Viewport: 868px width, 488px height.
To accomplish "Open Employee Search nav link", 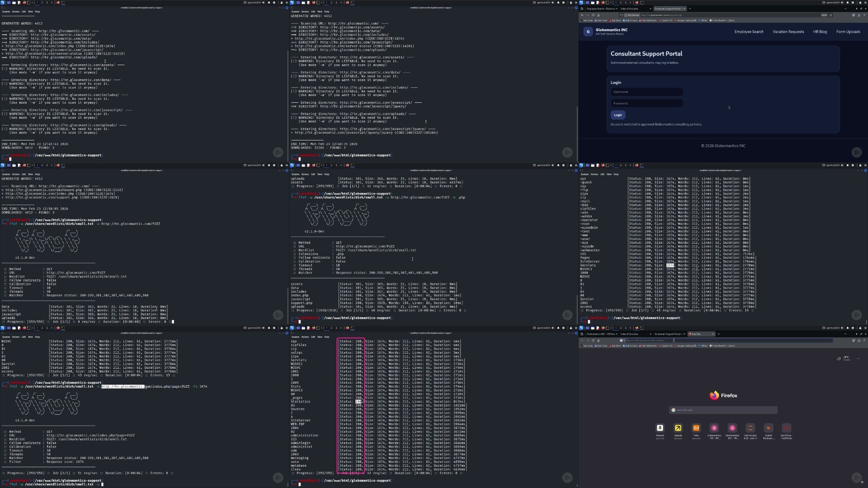I will pos(749,32).
